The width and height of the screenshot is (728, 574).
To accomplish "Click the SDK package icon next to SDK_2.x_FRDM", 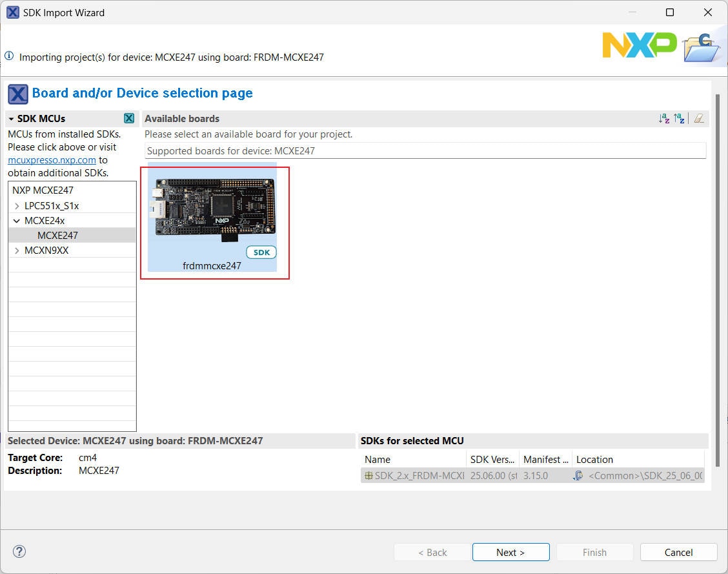I will [x=369, y=476].
